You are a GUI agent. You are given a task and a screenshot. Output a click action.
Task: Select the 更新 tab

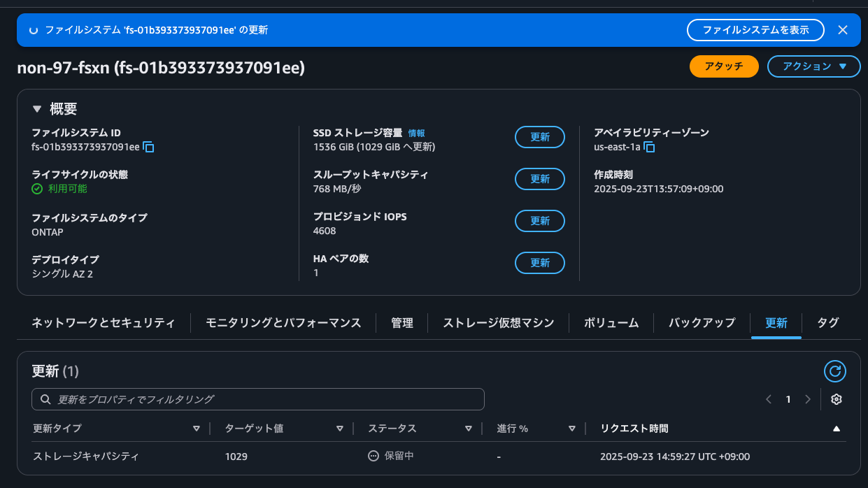(x=776, y=323)
